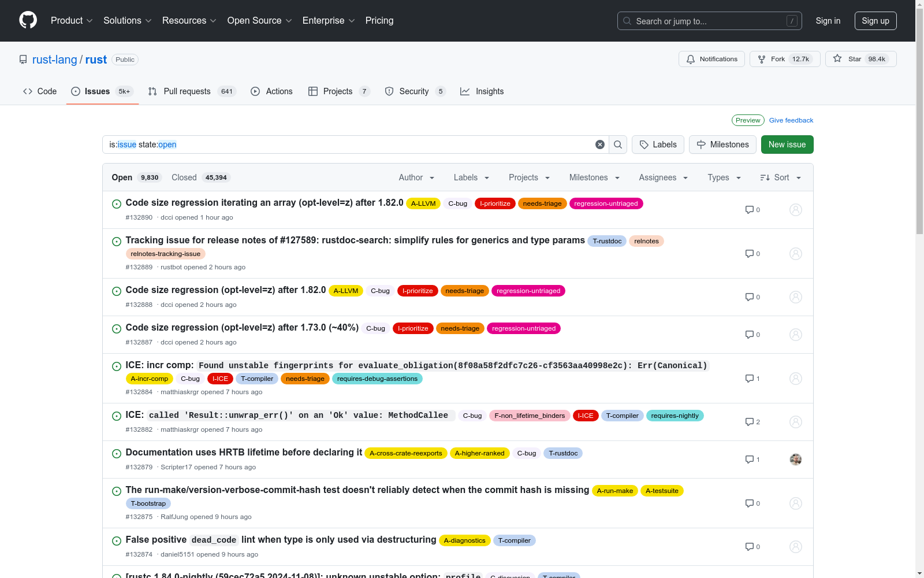The height and width of the screenshot is (578, 924).
Task: Open the Labels button beside search
Action: 658,144
